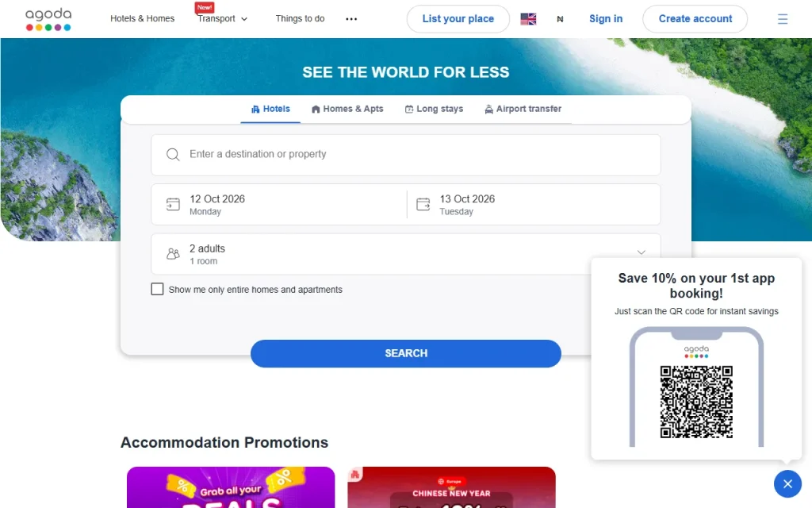
Task: Click 'Save 10% on your 1st app booking!' text
Action: (696, 286)
